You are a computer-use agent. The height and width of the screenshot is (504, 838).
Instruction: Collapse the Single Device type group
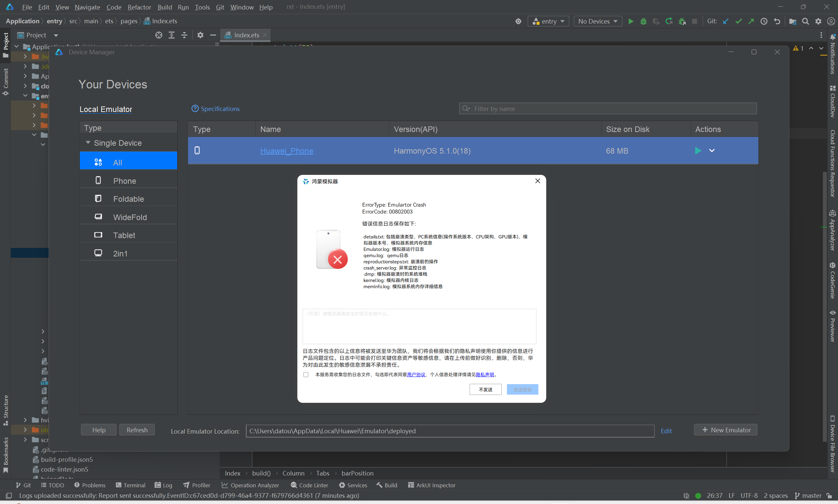[88, 143]
